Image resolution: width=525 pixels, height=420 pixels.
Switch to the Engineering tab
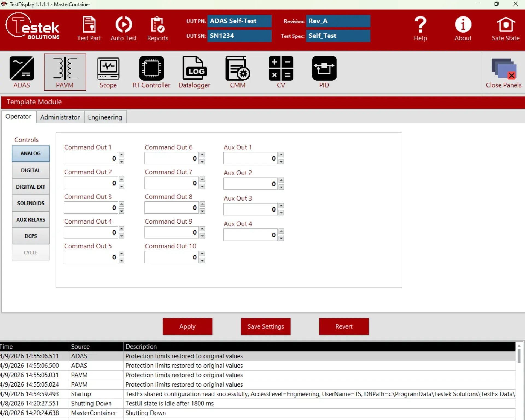pos(105,117)
